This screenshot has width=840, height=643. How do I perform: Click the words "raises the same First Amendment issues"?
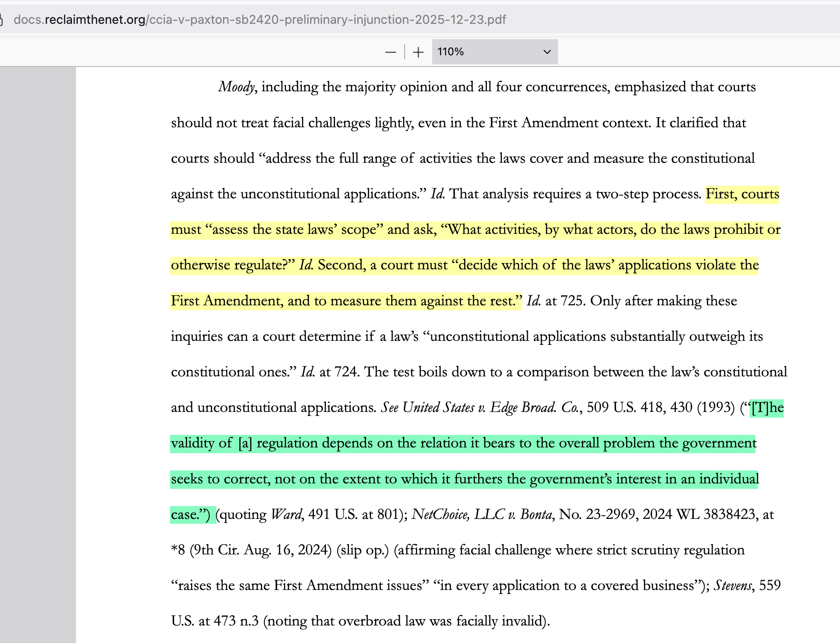pos(300,586)
